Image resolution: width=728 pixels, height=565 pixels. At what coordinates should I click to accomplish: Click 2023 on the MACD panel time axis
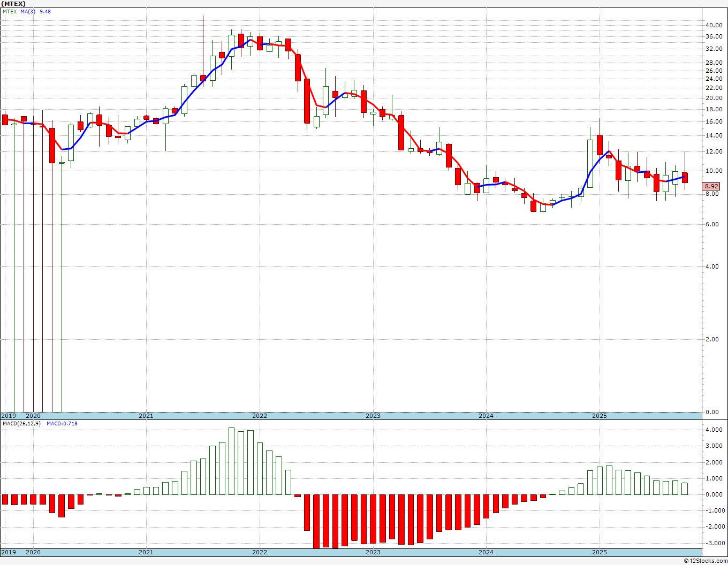pyautogui.click(x=373, y=552)
